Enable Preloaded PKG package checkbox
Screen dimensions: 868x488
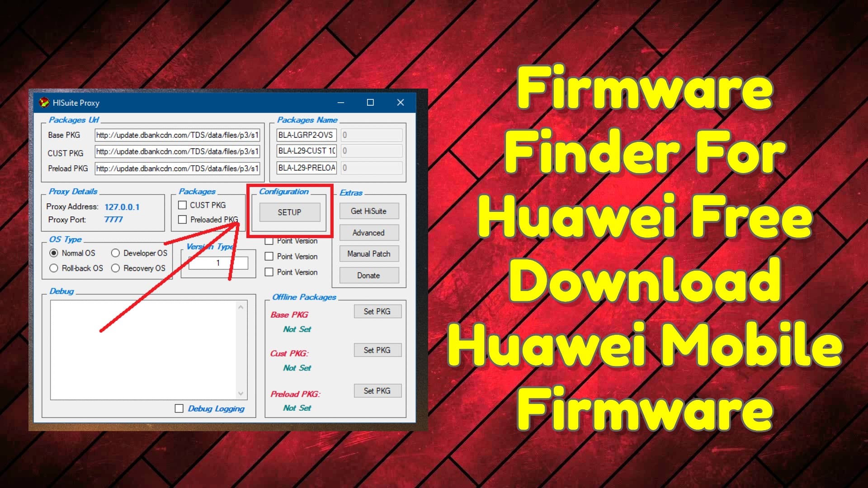point(183,219)
